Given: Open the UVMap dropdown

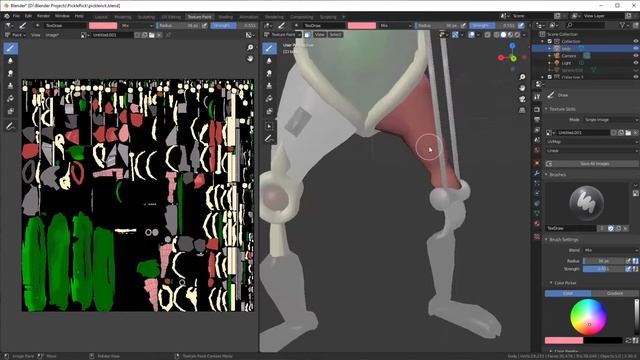Looking at the screenshot, I should coord(592,142).
